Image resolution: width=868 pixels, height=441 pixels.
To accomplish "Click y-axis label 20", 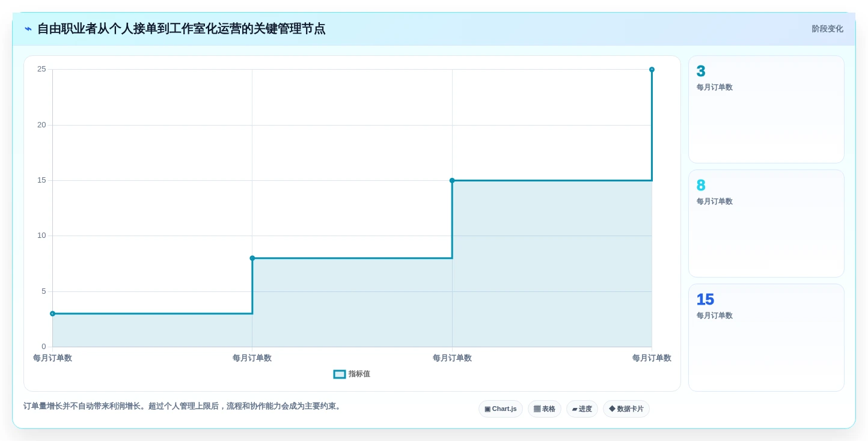I will [x=41, y=125].
